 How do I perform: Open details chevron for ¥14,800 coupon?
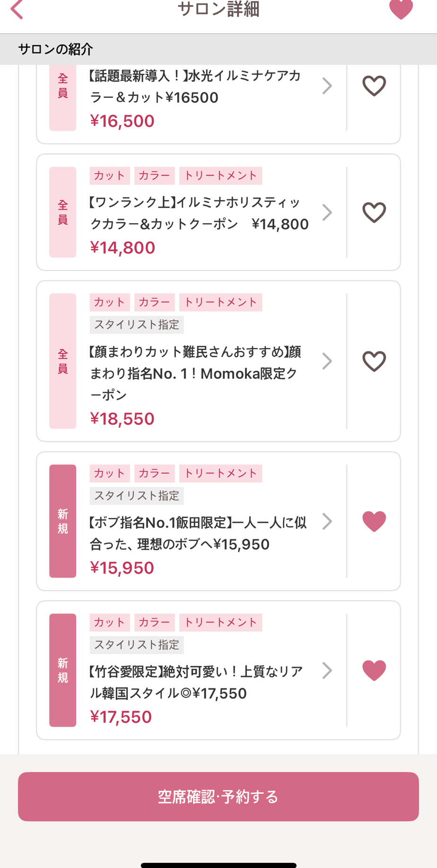tap(327, 212)
